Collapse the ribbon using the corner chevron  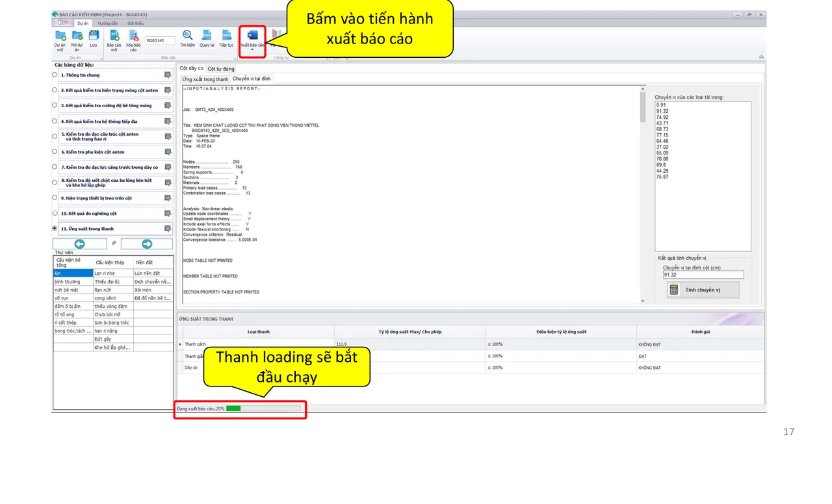(761, 57)
